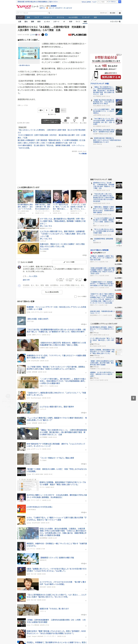
Task: Open the 地域 category
Action: click(x=85, y=21)
